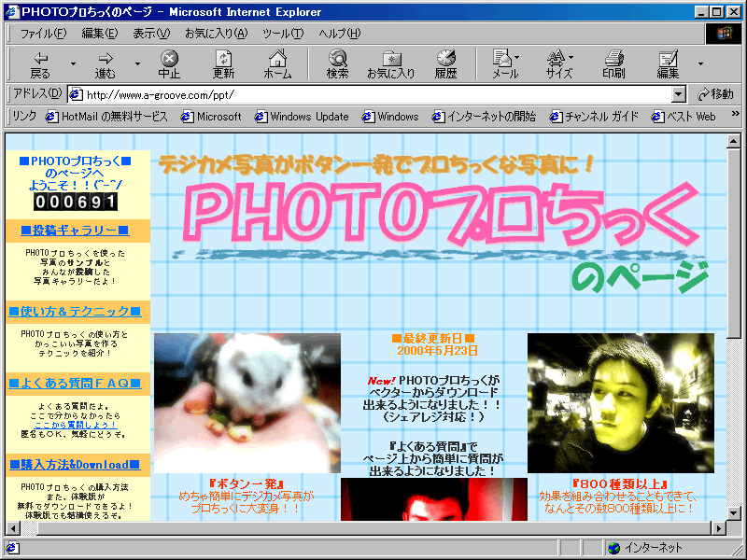Click the 『８００種類以上』 heading text
Viewport: 747px width, 560px height.
click(x=620, y=483)
